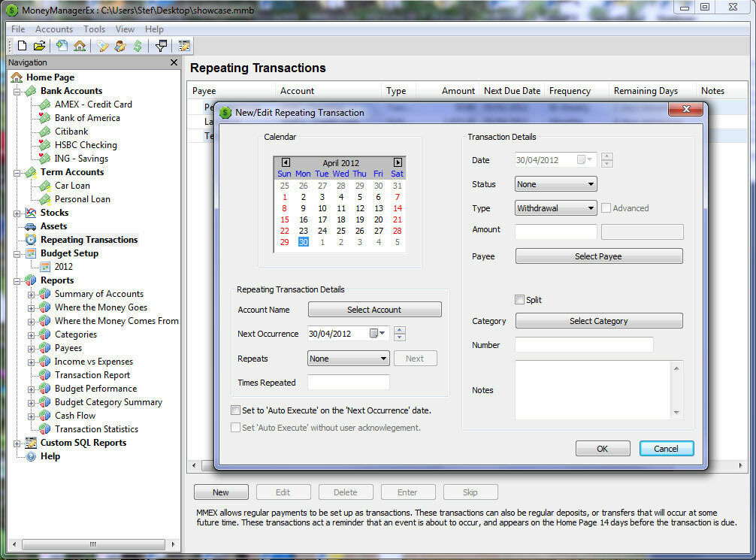Viewport: 756px width, 560px height.
Task: Click the Stocks chart icon in the tree
Action: point(31,213)
